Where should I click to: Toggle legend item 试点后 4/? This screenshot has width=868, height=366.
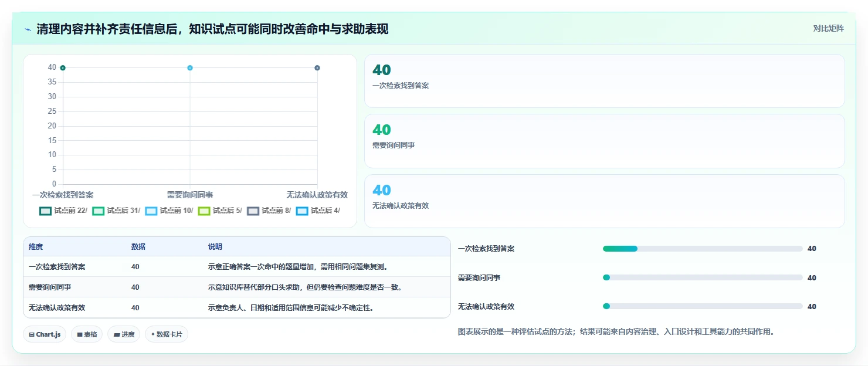pyautogui.click(x=318, y=211)
